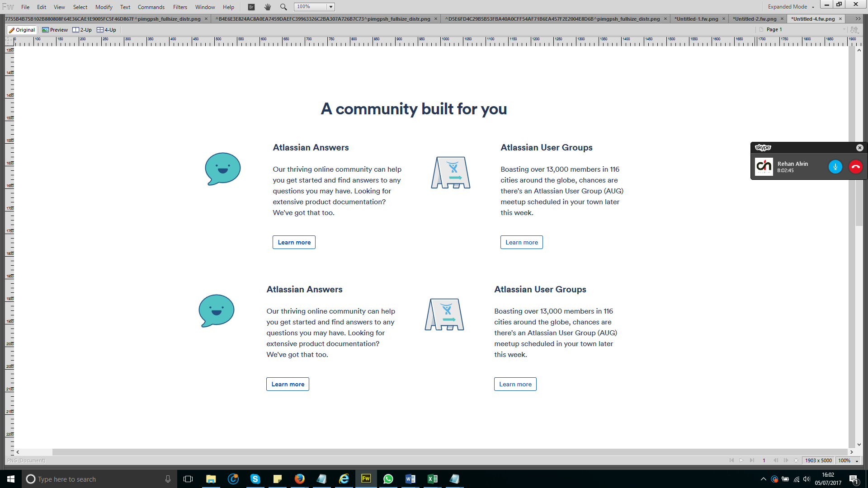Switch to Untitled-2.fw.png document tab
Screen dimensions: 868x488
tap(755, 19)
